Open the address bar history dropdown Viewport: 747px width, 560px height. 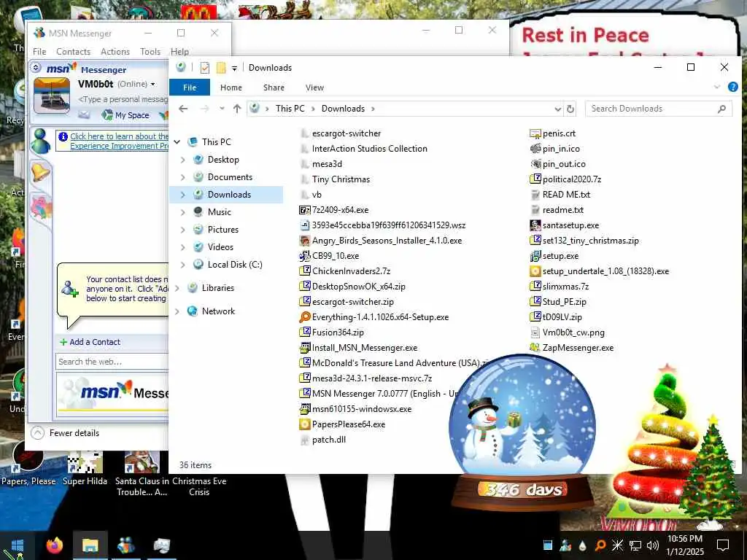(558, 109)
